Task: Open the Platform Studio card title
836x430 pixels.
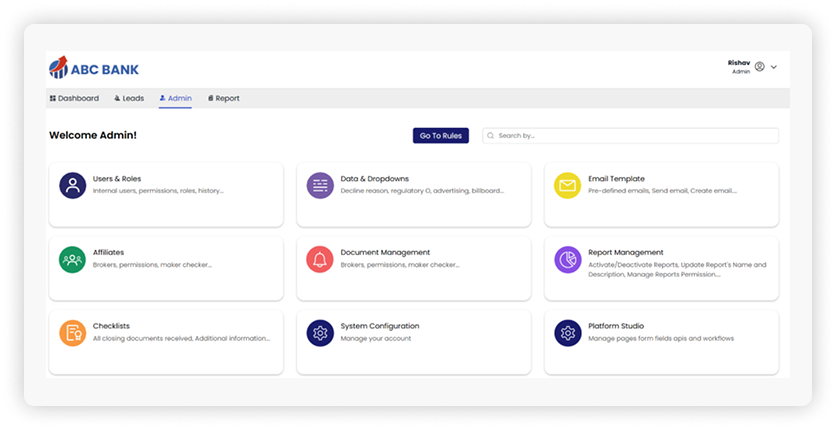Action: 616,326
